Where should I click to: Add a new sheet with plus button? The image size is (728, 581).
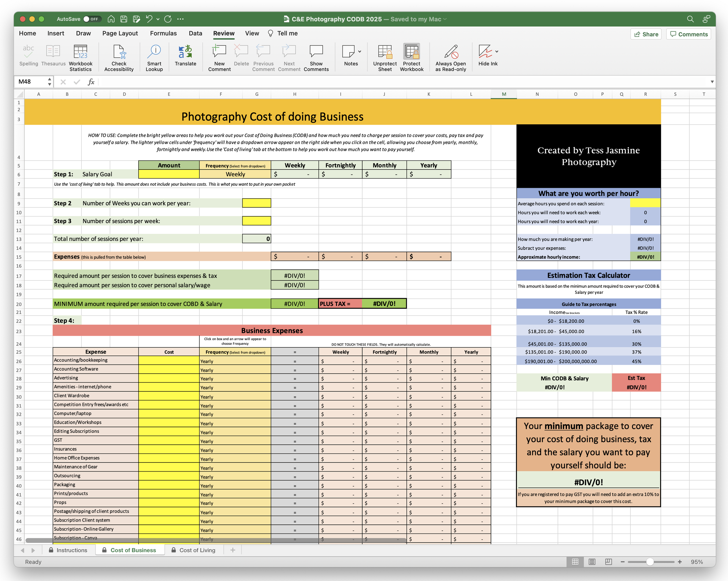[233, 550]
